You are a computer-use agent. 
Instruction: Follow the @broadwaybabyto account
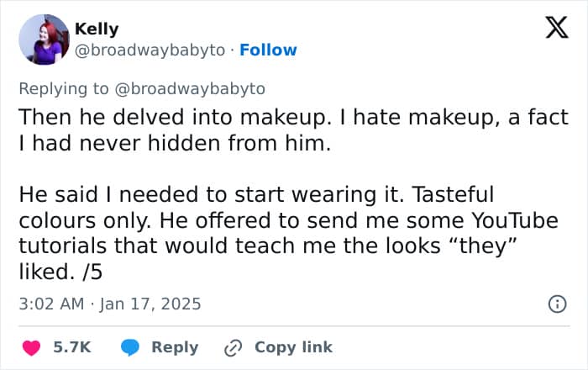coord(268,50)
